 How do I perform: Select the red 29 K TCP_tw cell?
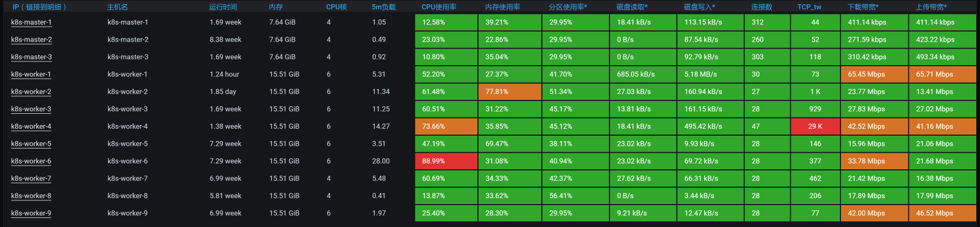pyautogui.click(x=815, y=127)
